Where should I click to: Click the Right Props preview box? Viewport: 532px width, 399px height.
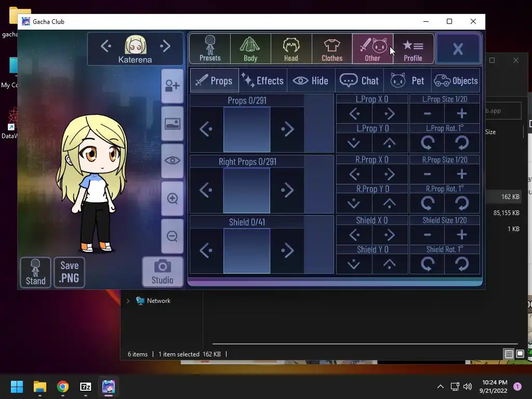coord(247,190)
